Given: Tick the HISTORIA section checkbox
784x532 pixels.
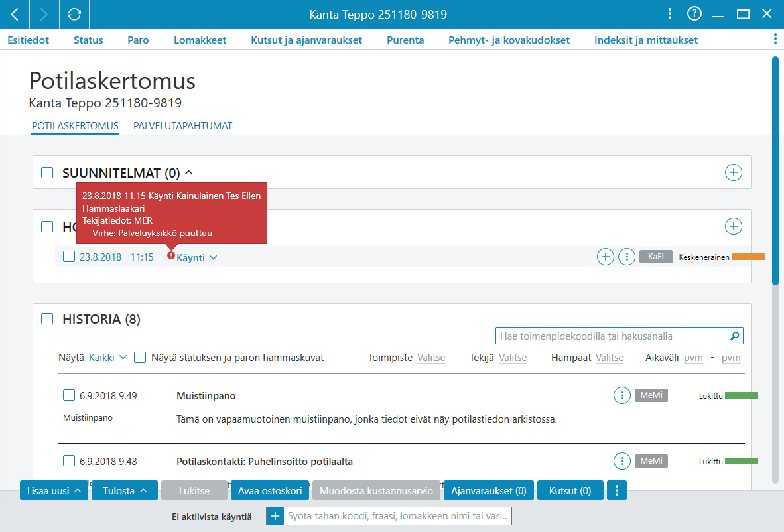Looking at the screenshot, I should click(47, 319).
